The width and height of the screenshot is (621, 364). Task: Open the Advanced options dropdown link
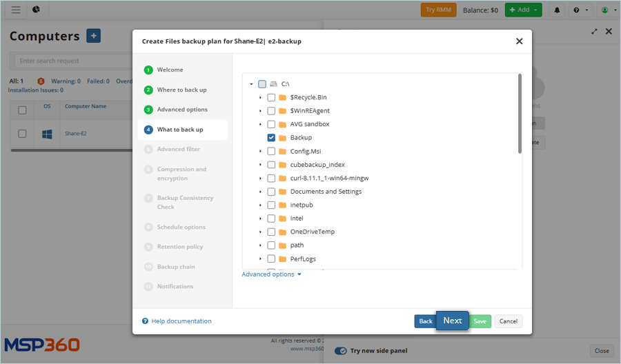click(272, 274)
